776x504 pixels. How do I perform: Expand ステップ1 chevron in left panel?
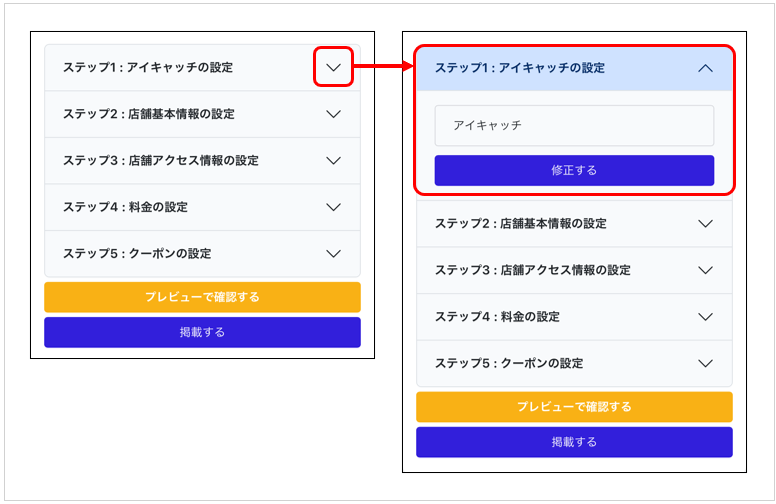pyautogui.click(x=334, y=67)
